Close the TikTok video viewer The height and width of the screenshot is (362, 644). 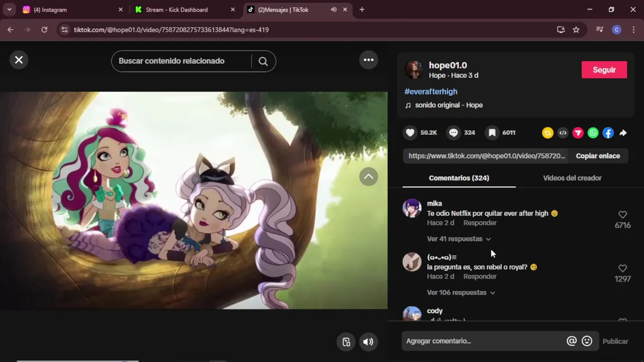pyautogui.click(x=19, y=60)
